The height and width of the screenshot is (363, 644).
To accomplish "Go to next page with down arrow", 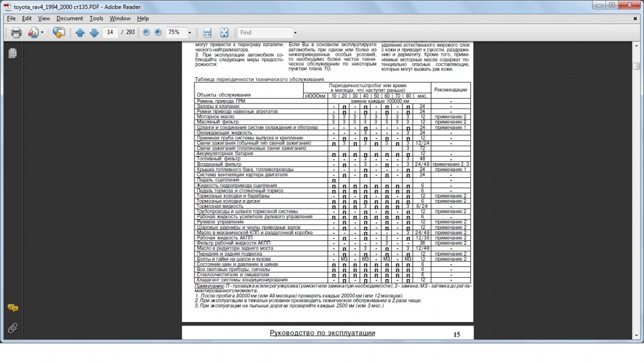I will pyautogui.click(x=94, y=32).
